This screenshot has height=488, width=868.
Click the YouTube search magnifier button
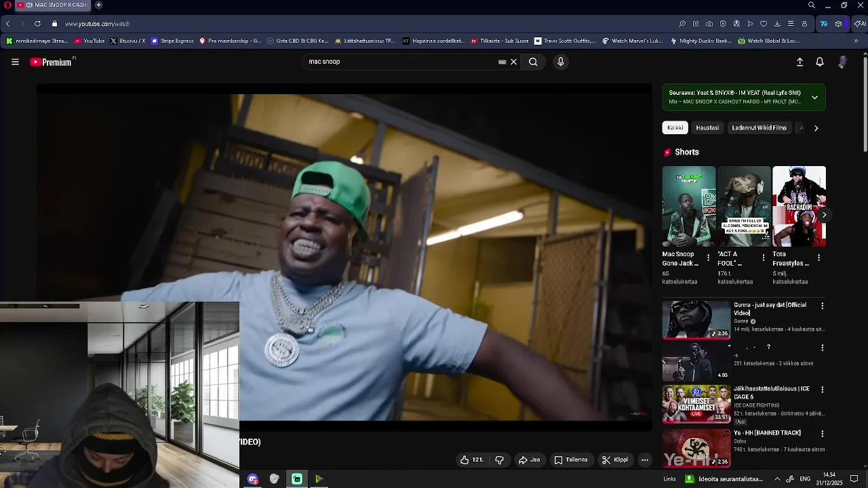533,62
